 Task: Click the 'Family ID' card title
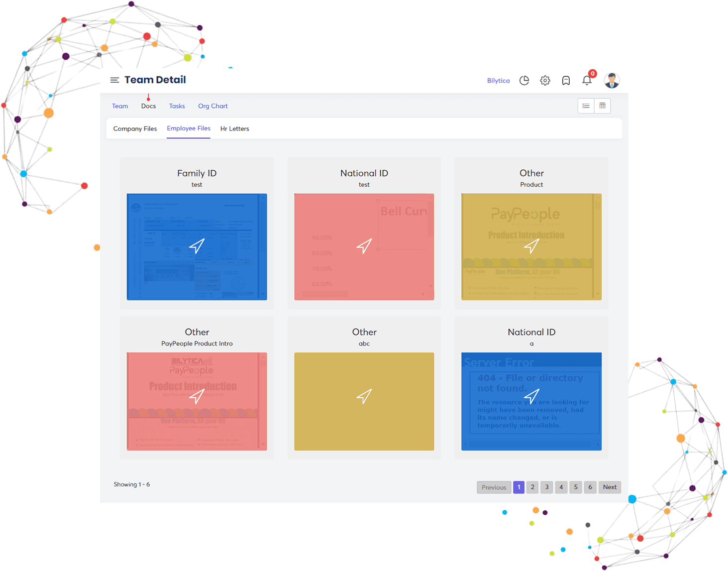click(197, 173)
